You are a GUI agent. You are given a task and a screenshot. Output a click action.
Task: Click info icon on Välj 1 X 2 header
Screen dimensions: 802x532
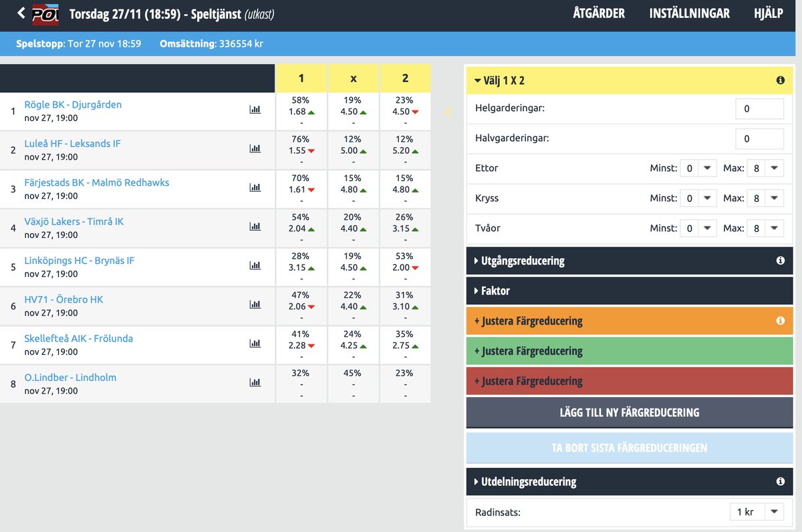(780, 80)
